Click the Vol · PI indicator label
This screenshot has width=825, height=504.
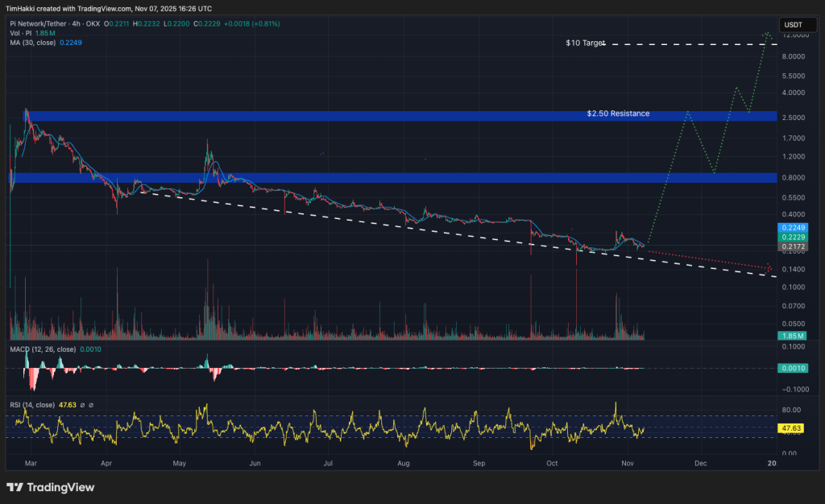click(x=21, y=32)
